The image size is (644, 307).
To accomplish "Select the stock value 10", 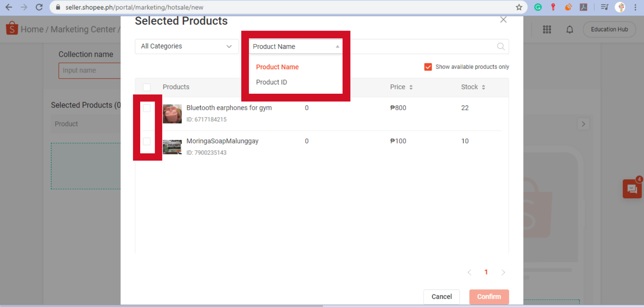I will point(465,141).
